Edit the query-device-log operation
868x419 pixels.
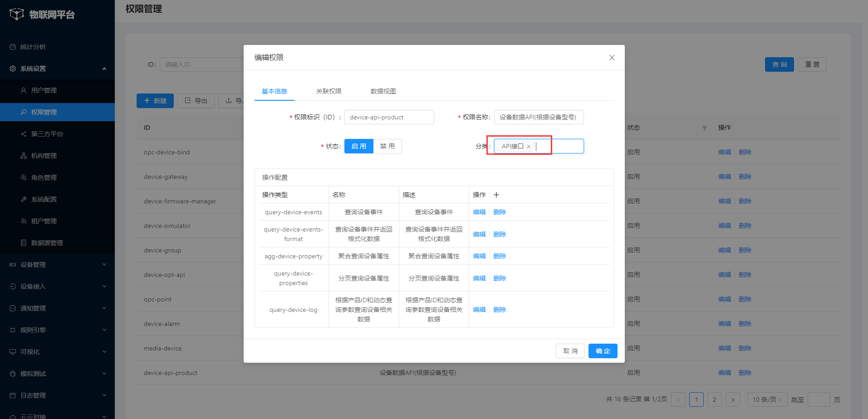tap(479, 310)
